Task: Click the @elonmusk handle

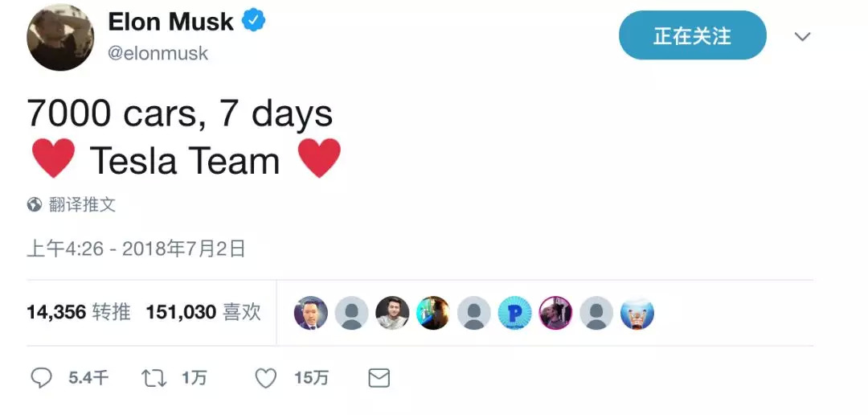Action: click(x=158, y=53)
